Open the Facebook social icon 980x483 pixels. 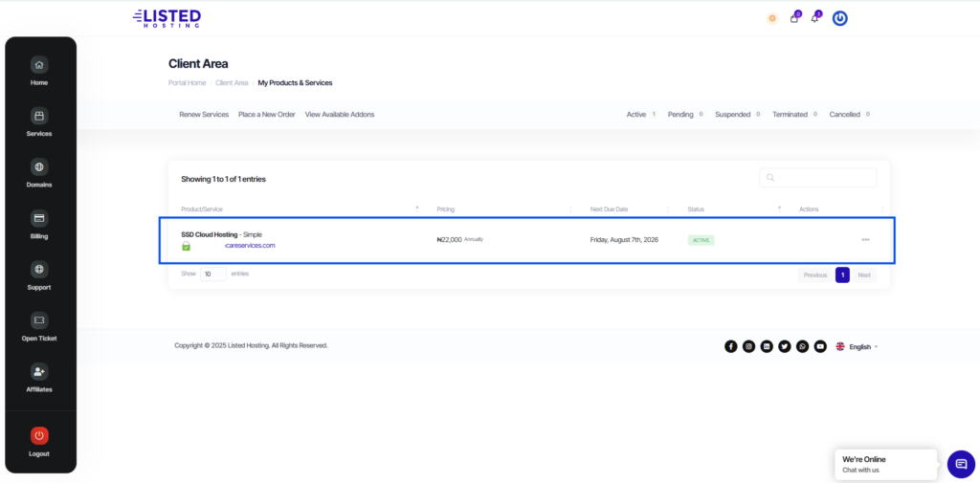point(731,346)
